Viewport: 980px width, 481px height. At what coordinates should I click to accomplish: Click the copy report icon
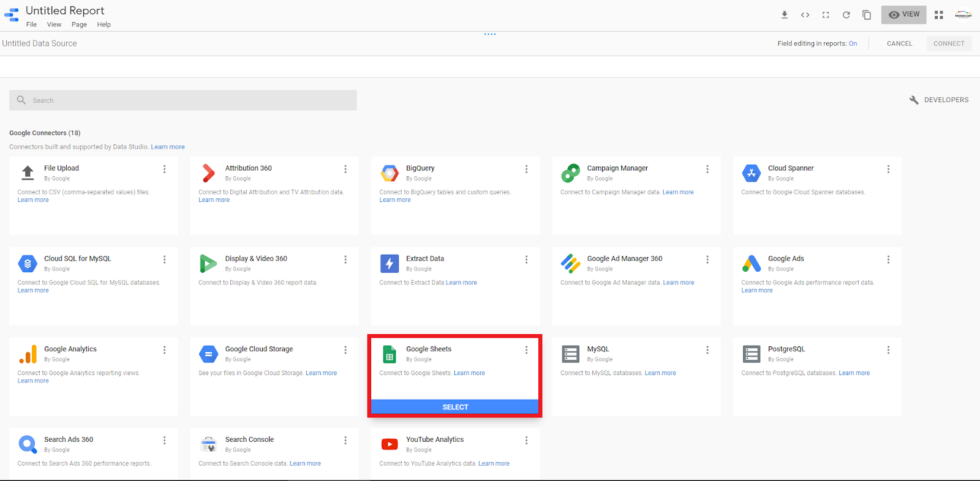(867, 15)
